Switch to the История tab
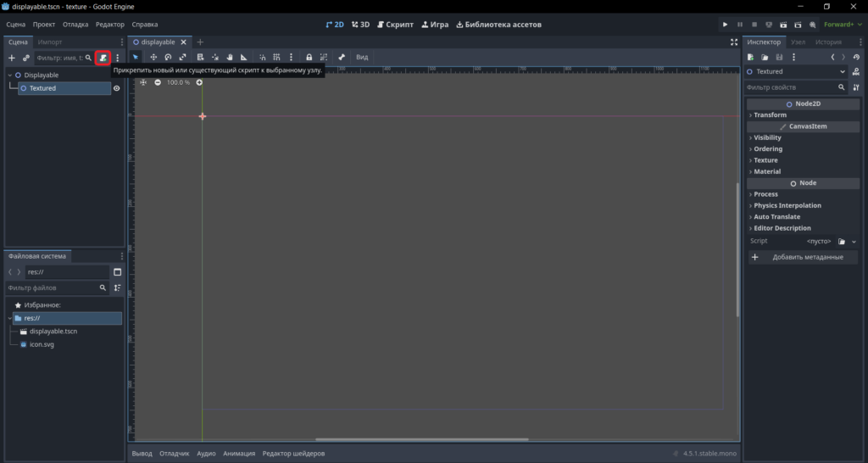The width and height of the screenshot is (868, 463). 828,42
